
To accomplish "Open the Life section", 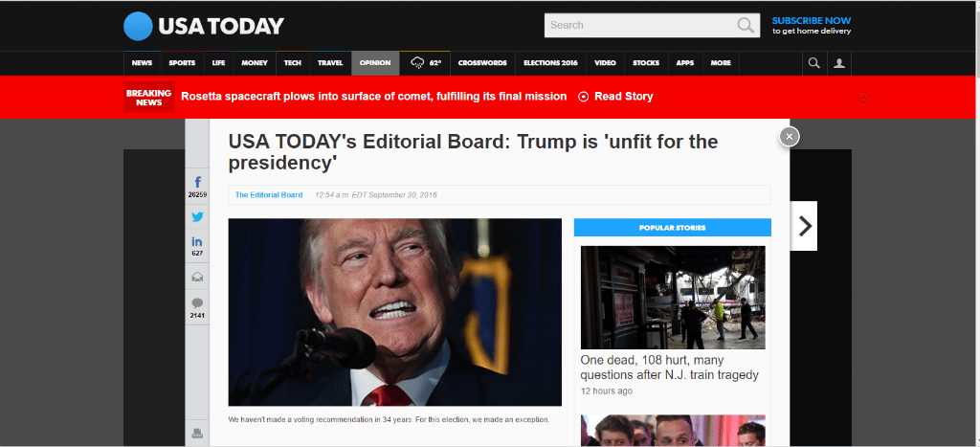I will (x=219, y=63).
